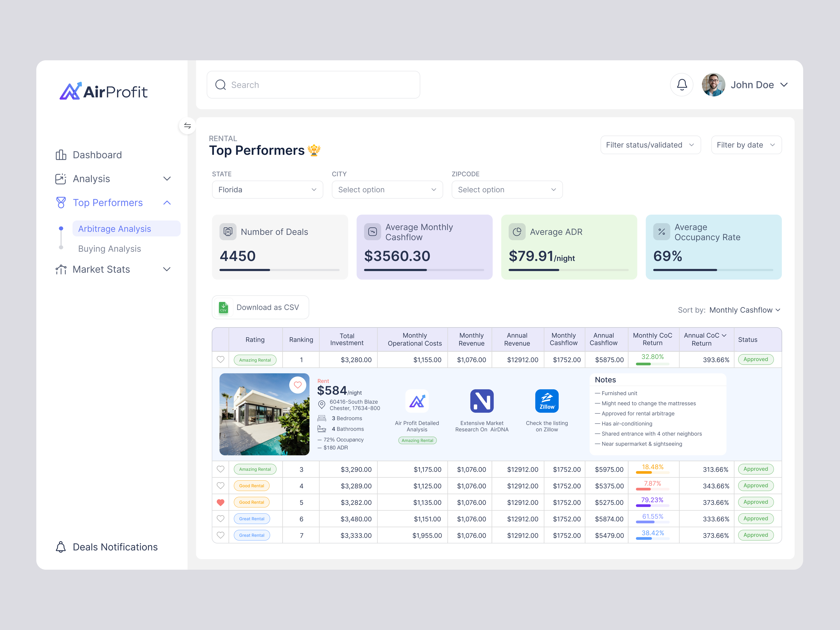Screen dimensions: 840x630
Task: Click the Top Performers medal icon
Action: click(61, 202)
